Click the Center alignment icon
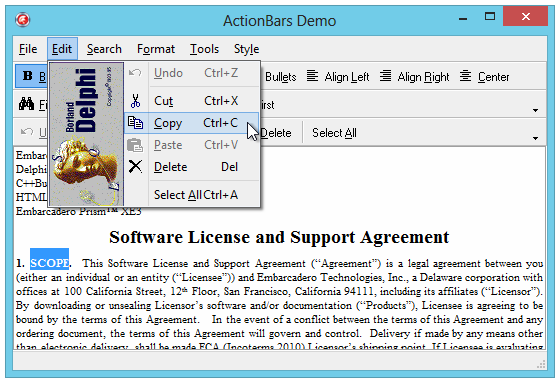This screenshot has height=383, width=560. (x=465, y=76)
